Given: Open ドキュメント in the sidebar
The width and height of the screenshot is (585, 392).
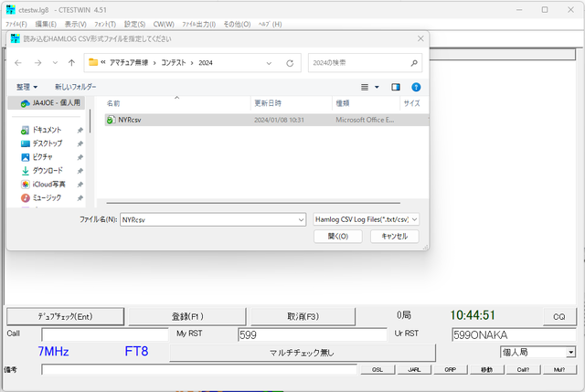Looking at the screenshot, I should [47, 130].
